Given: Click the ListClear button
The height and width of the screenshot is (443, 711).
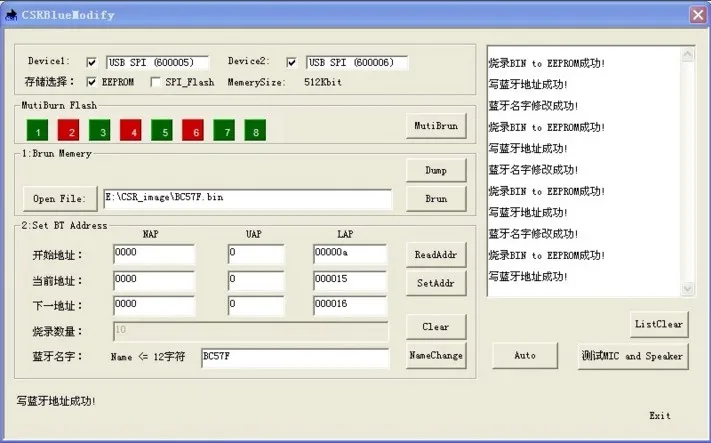Looking at the screenshot, I should pyautogui.click(x=659, y=324).
